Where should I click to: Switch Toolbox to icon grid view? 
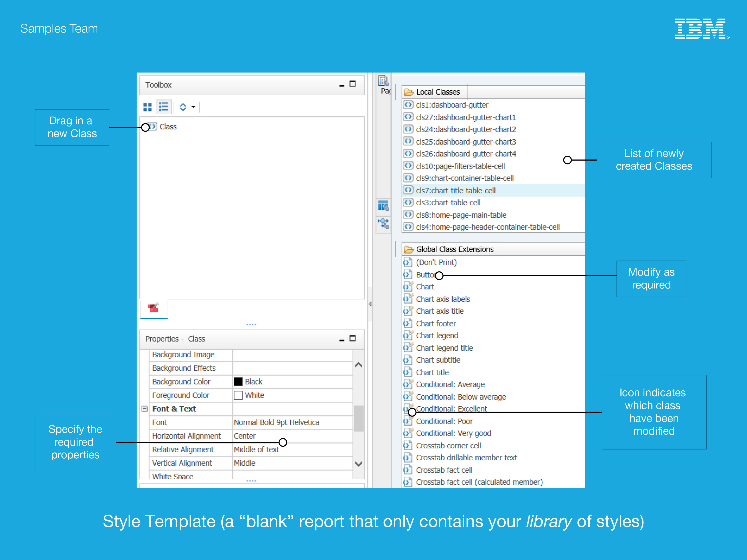pos(147,107)
